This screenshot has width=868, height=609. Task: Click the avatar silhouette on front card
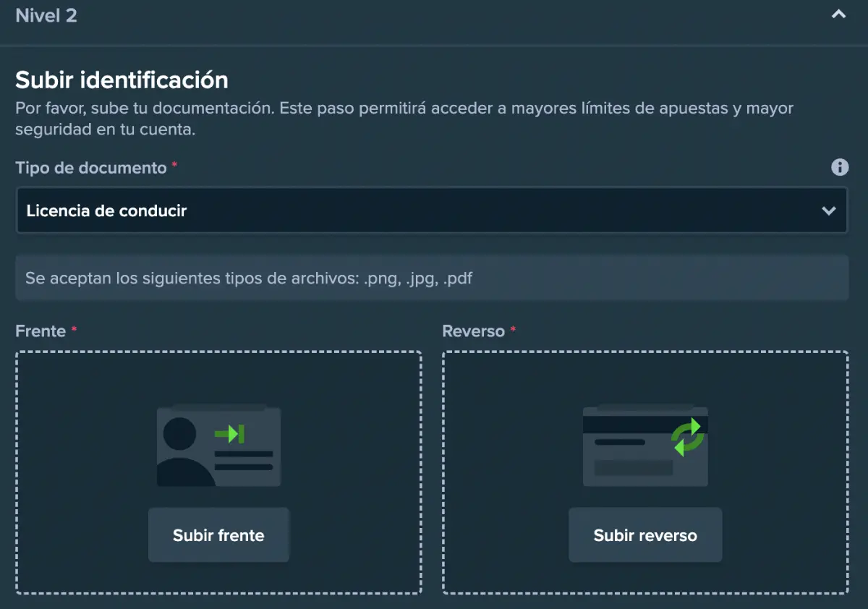click(181, 452)
